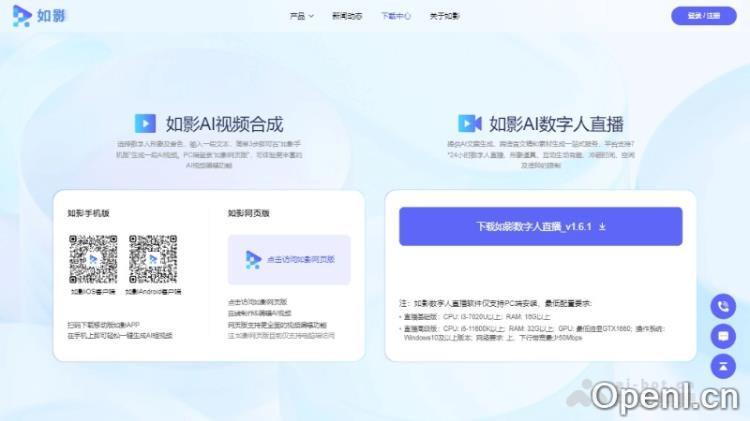Click the download arrow icon after v1.6.1
The height and width of the screenshot is (421, 750).
point(602,227)
